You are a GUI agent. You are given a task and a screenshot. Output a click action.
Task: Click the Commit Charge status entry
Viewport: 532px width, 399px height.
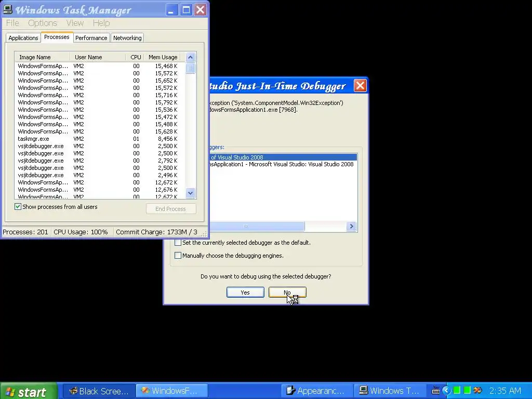(x=157, y=232)
